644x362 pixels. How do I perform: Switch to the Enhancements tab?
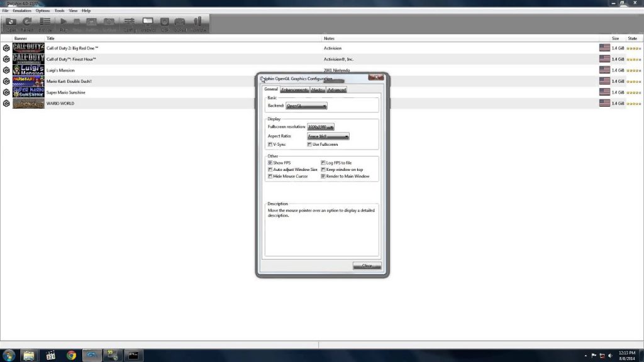click(x=295, y=89)
